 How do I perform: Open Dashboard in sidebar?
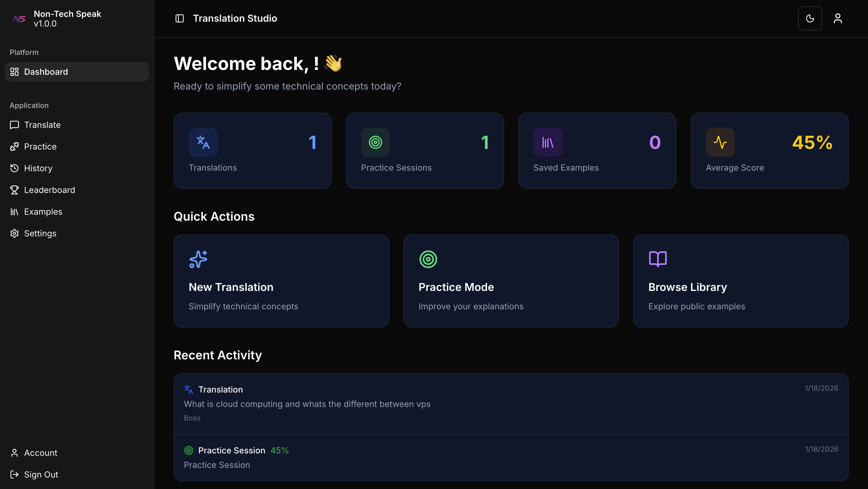click(x=46, y=72)
